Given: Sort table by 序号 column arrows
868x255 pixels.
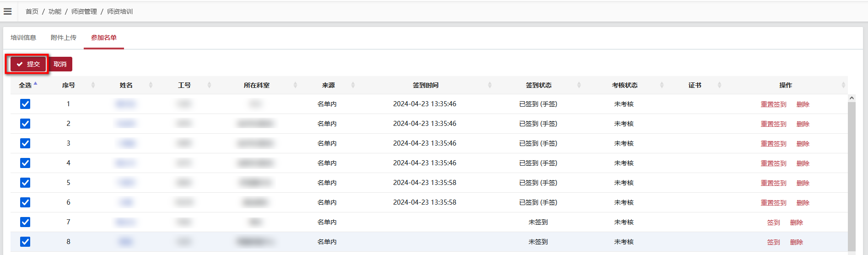Looking at the screenshot, I should coord(93,85).
